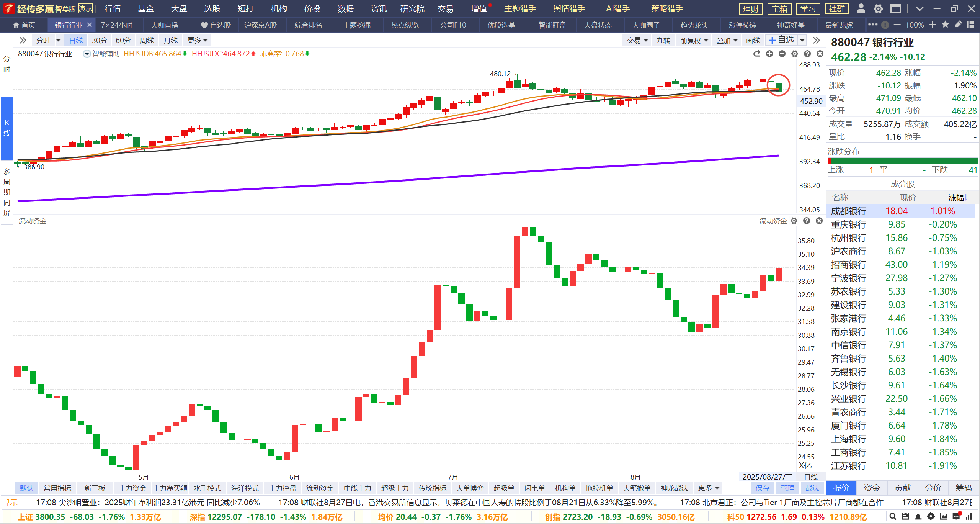Switch to the 资金 tab in side panel

872,488
